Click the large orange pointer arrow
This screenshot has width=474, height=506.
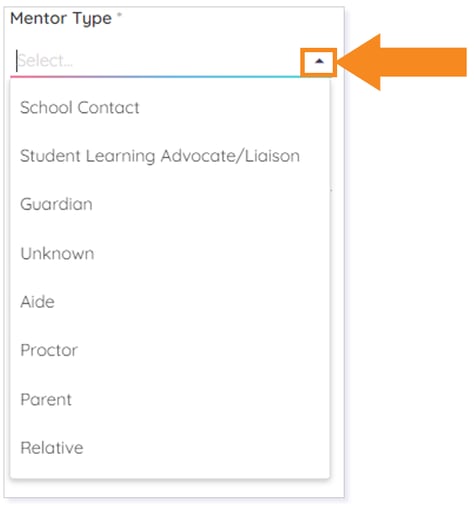tap(402, 62)
